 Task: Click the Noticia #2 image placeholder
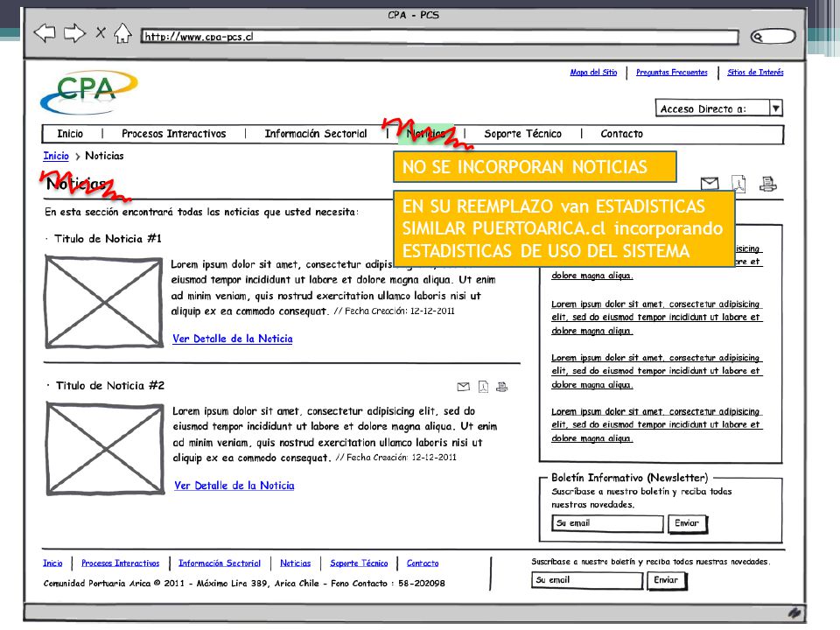pos(105,448)
